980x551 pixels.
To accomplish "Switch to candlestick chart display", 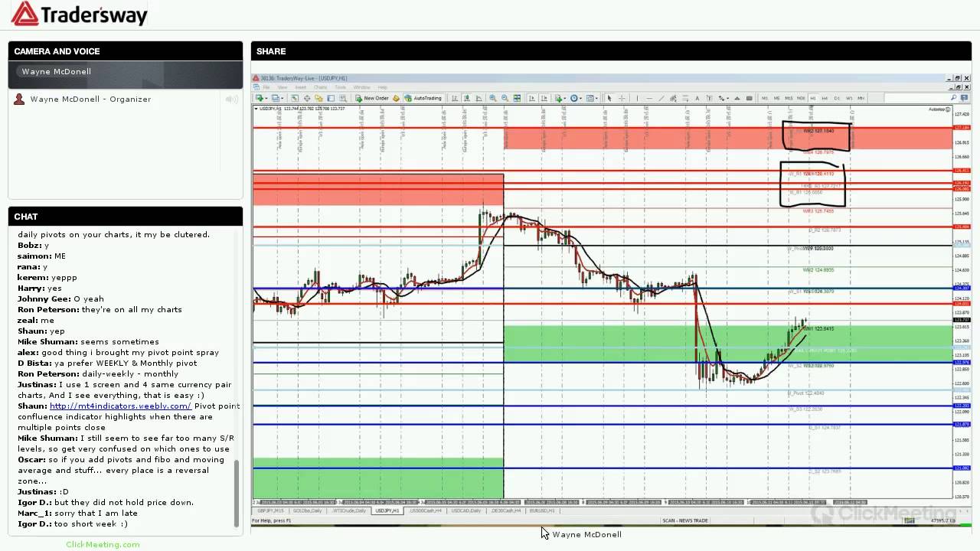I will pos(466,98).
